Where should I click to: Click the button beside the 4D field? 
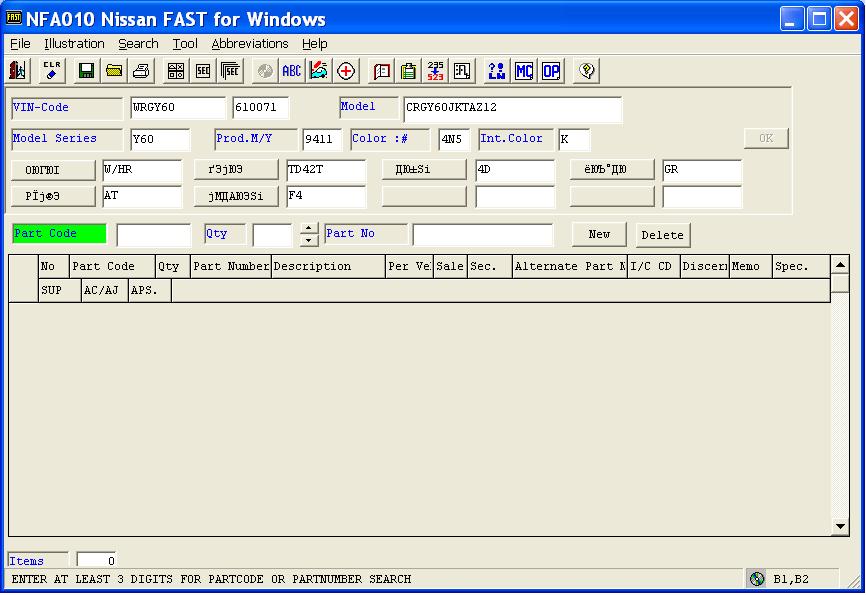[424, 170]
